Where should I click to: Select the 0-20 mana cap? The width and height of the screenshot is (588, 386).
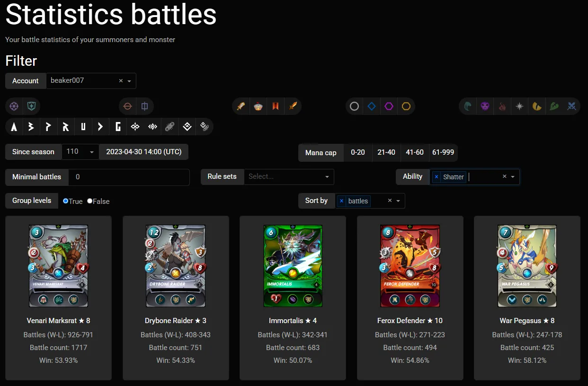pyautogui.click(x=358, y=152)
